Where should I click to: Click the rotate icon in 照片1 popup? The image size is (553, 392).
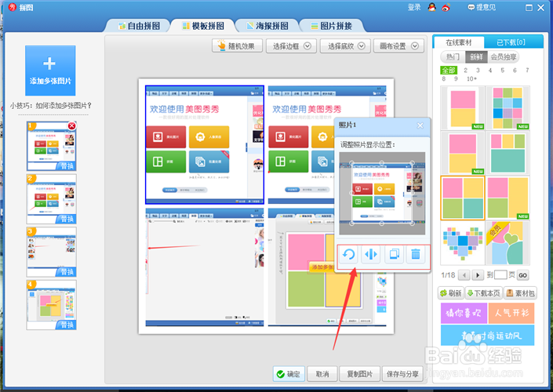pos(349,254)
